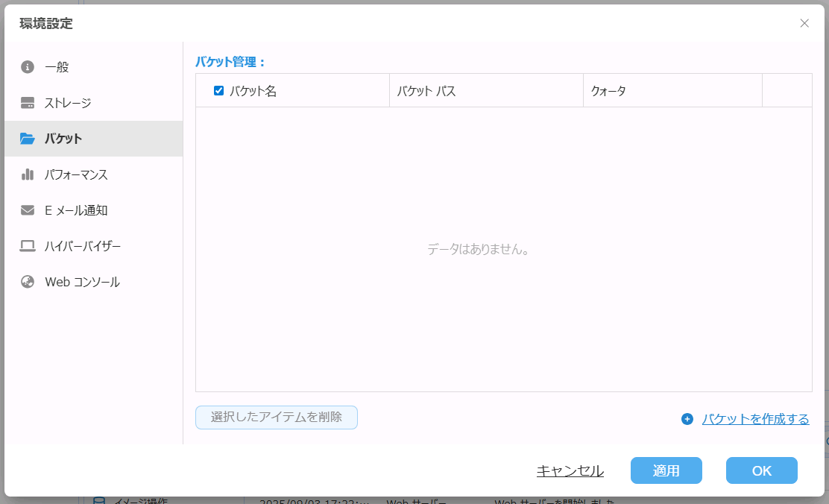Click the laptop icon for ハイパーバイザー
This screenshot has height=504, width=829.
[x=28, y=246]
